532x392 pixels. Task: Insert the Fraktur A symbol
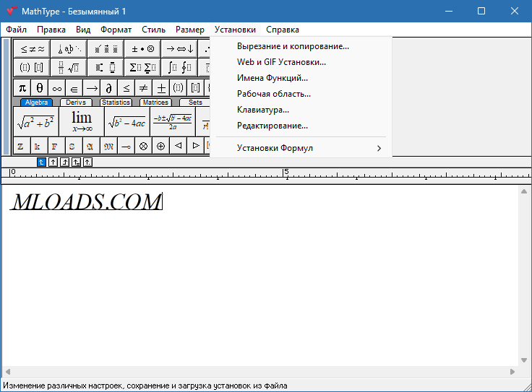coord(92,146)
